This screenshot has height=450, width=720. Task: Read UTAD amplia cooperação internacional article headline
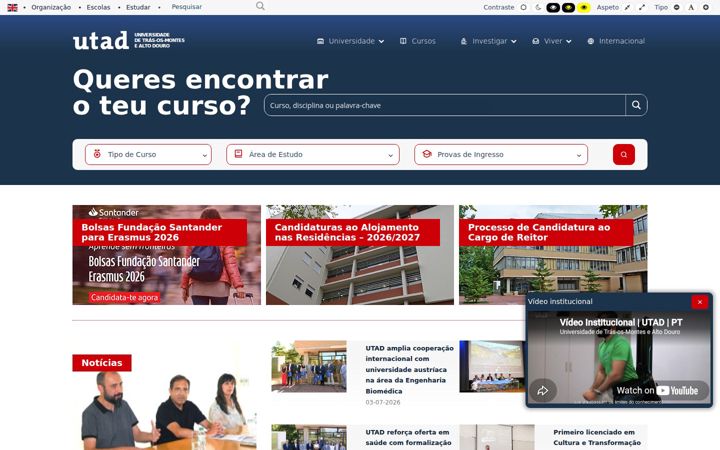[409, 370]
